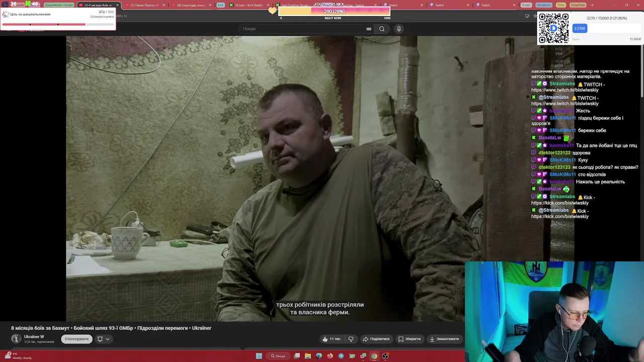Click the kick.com/bislwiwskiy link under @Streamlabs

(x=560, y=216)
